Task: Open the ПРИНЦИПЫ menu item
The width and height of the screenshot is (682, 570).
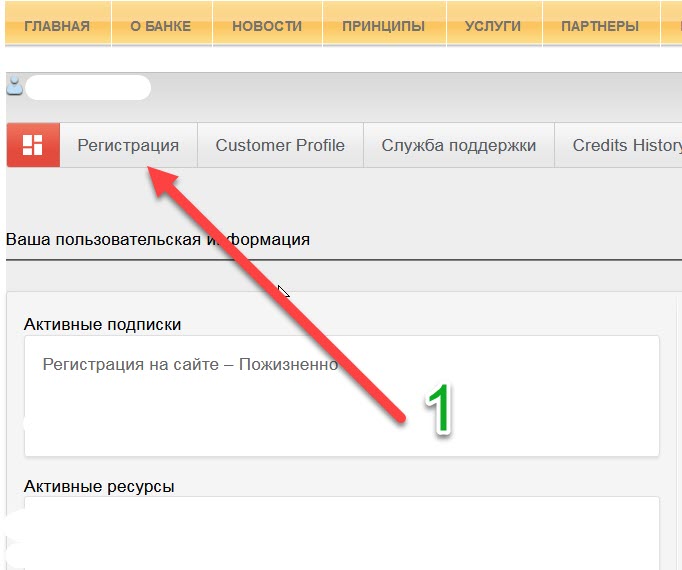Action: [383, 26]
